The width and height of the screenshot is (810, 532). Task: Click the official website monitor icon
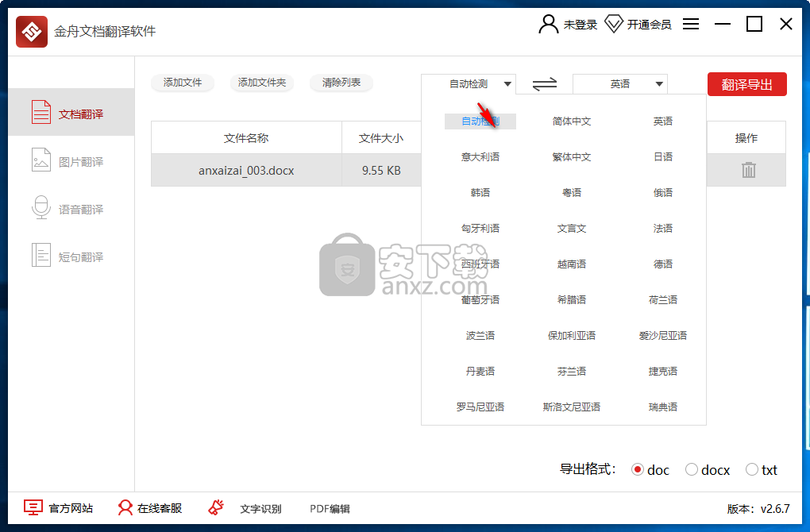coord(33,507)
